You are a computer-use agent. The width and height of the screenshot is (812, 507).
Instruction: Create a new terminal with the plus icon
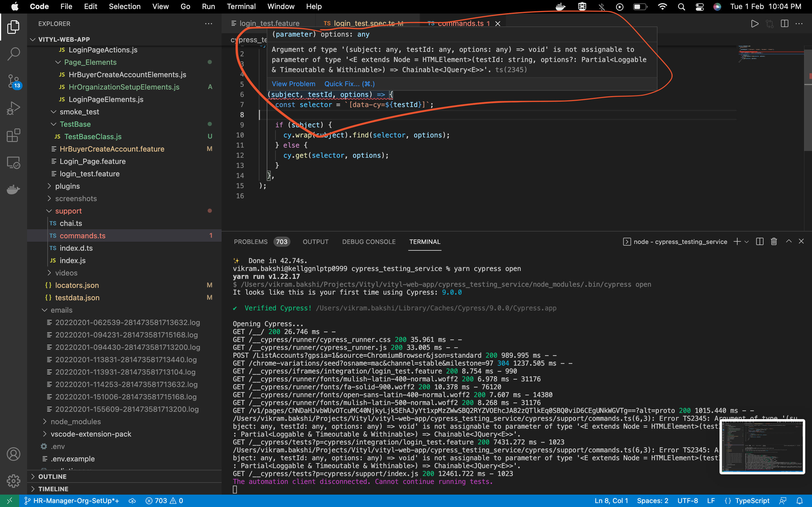pos(737,241)
